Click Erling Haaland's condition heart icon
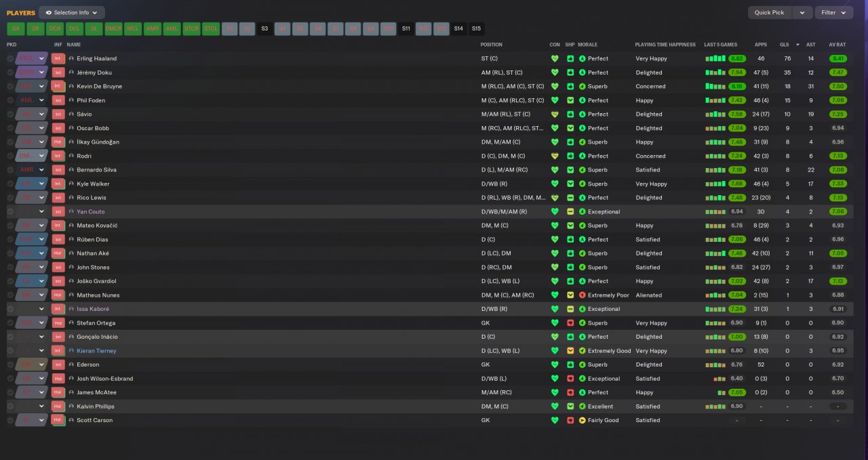The image size is (868, 460). pyautogui.click(x=555, y=58)
